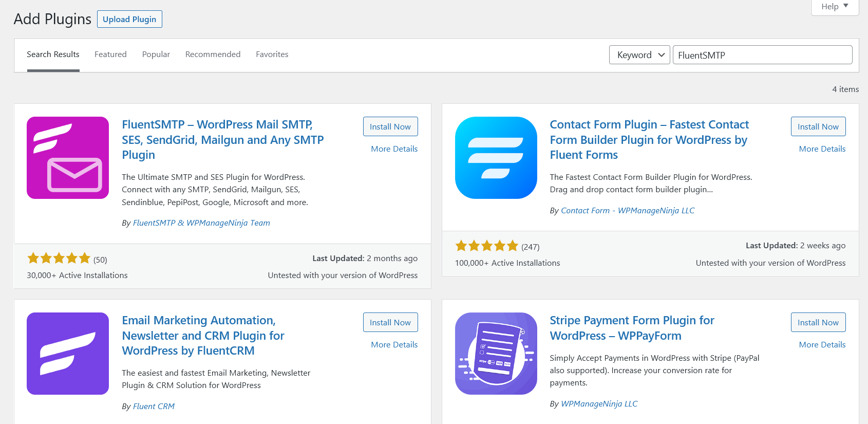Click the FluentCRM purple plugin icon
Image resolution: width=868 pixels, height=424 pixels.
(68, 354)
